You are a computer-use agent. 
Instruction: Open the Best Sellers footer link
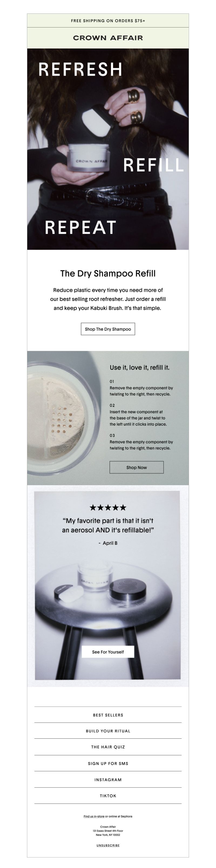coord(108,715)
